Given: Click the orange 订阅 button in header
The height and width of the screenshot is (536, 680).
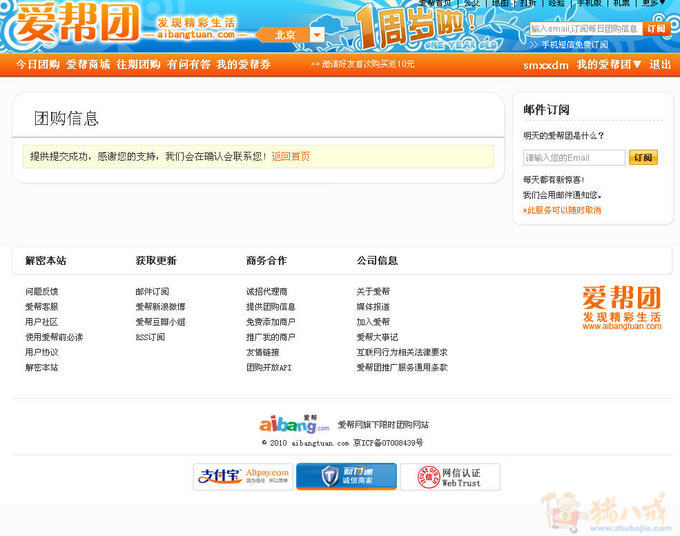Looking at the screenshot, I should [656, 29].
